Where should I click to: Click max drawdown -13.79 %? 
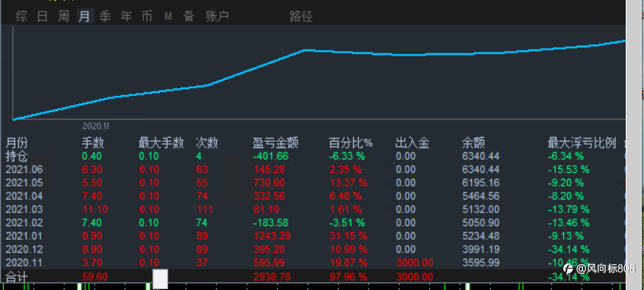pyautogui.click(x=569, y=209)
